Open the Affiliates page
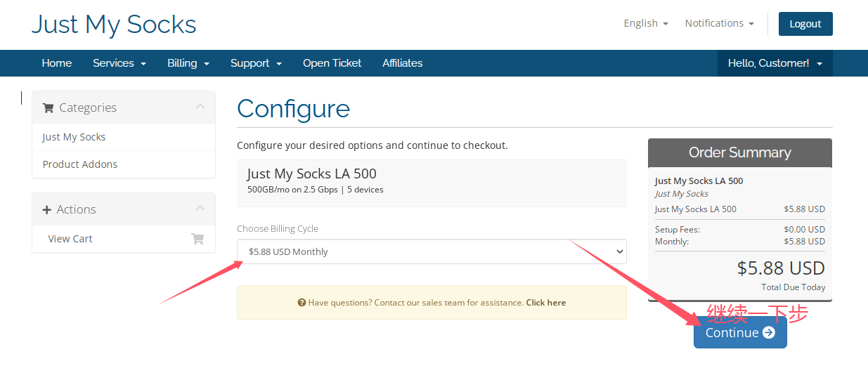 [403, 63]
